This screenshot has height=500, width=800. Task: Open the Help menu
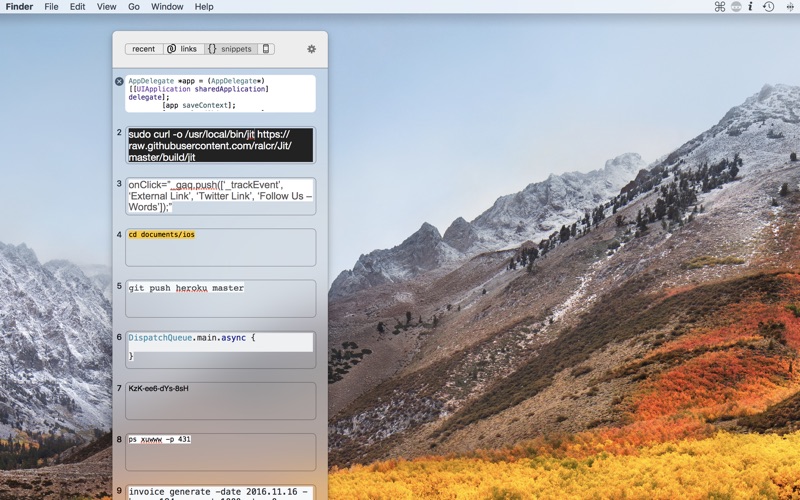[204, 7]
